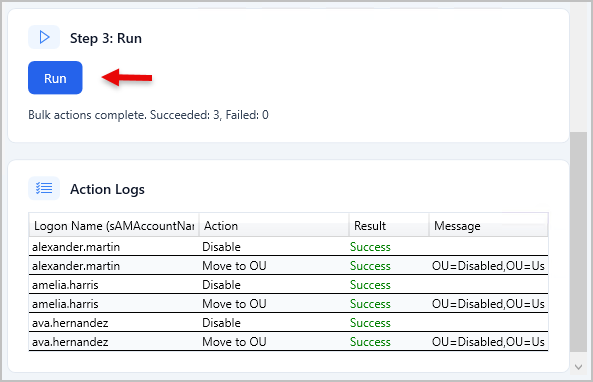Viewport: 593px width, 382px height.
Task: Click Disable action for ava.hernandez
Action: coord(221,323)
